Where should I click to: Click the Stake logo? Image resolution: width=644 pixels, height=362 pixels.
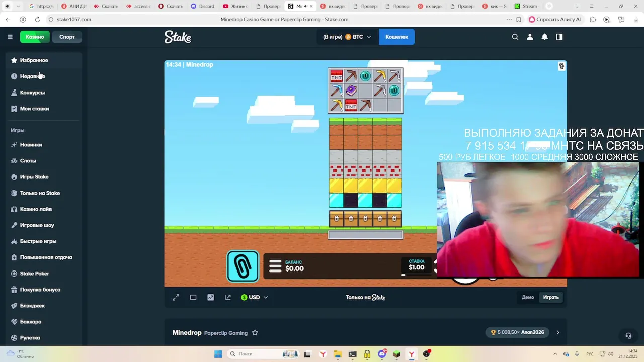pyautogui.click(x=178, y=37)
